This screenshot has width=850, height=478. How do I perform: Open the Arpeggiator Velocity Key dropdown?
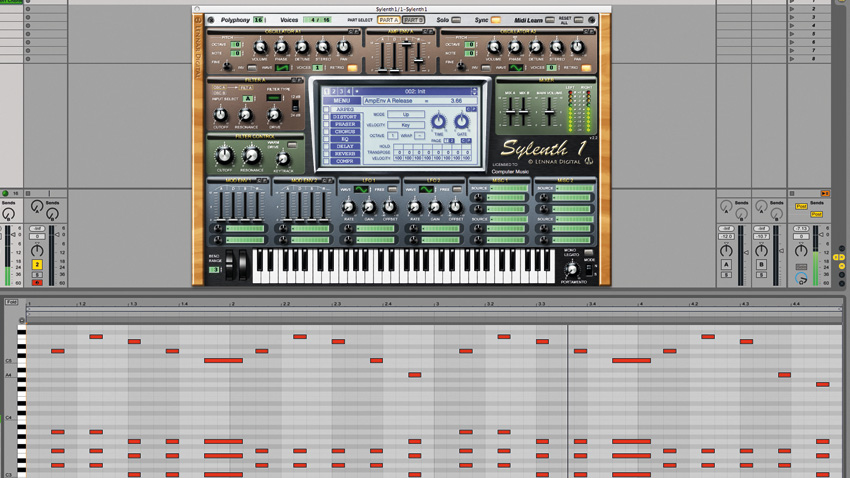(405, 125)
